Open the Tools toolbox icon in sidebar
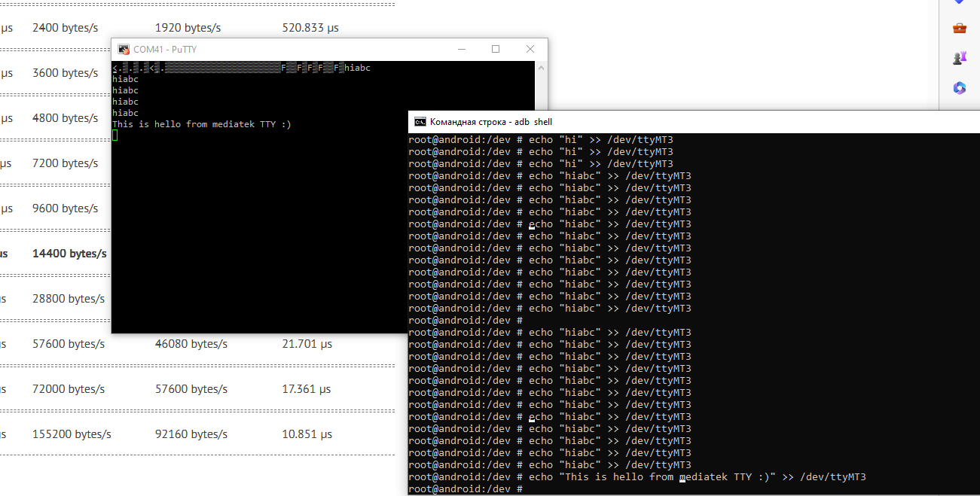 point(960,28)
